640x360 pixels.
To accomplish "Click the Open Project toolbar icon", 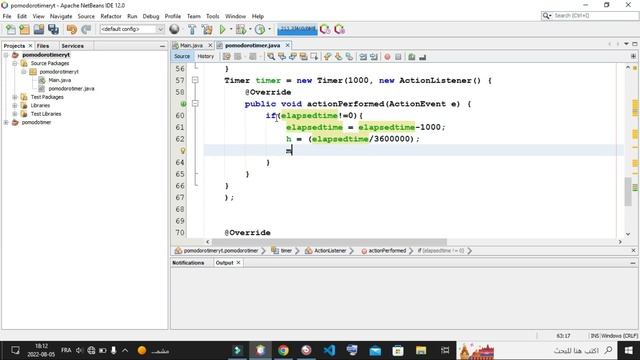I will coord(39,29).
